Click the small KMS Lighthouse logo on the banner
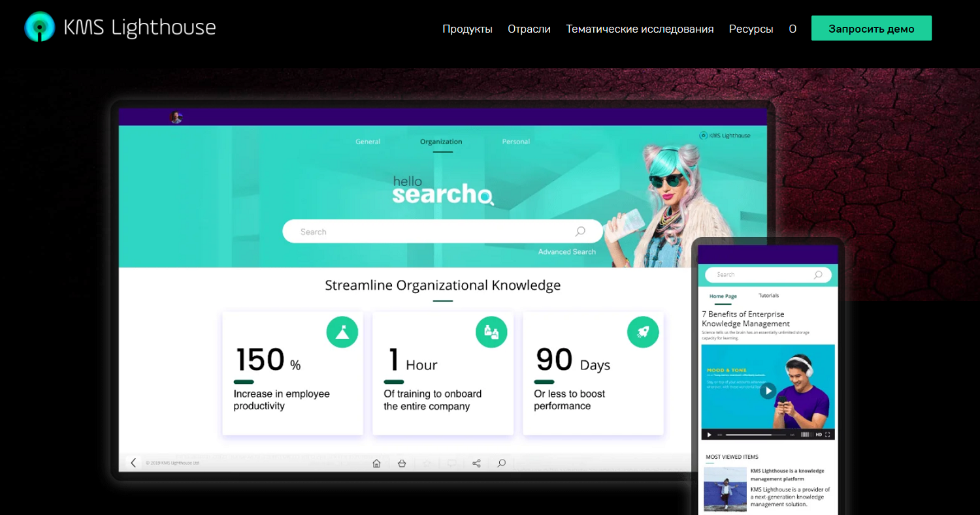The width and height of the screenshot is (980, 515). pos(725,135)
